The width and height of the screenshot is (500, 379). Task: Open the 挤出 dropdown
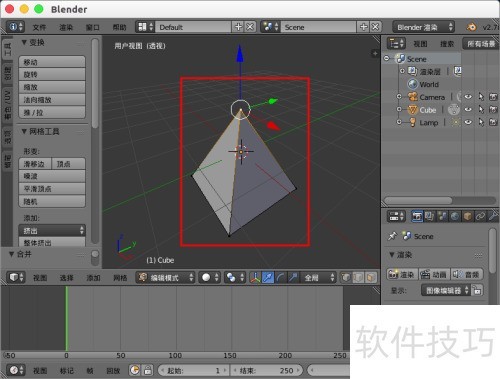(x=52, y=230)
